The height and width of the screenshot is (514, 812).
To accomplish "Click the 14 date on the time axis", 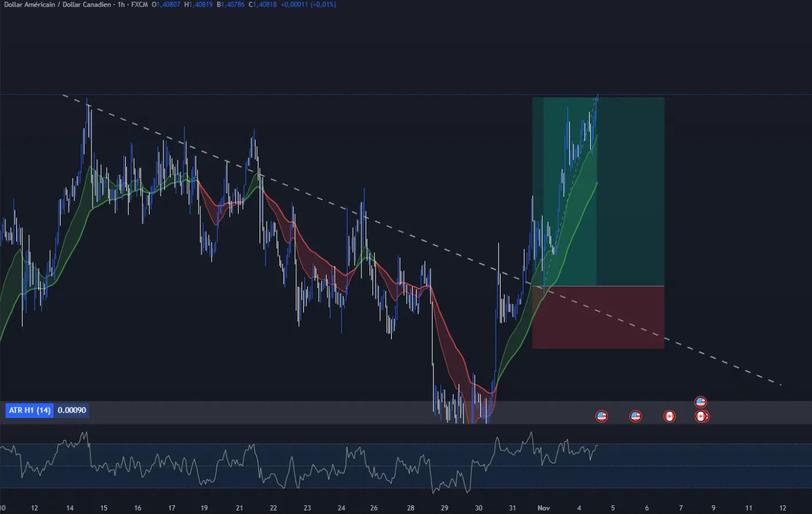I will click(70, 508).
